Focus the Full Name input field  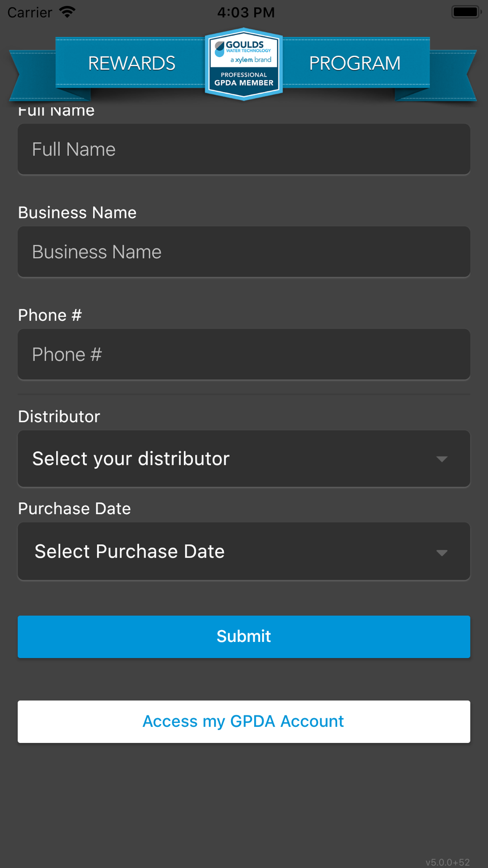tap(244, 149)
